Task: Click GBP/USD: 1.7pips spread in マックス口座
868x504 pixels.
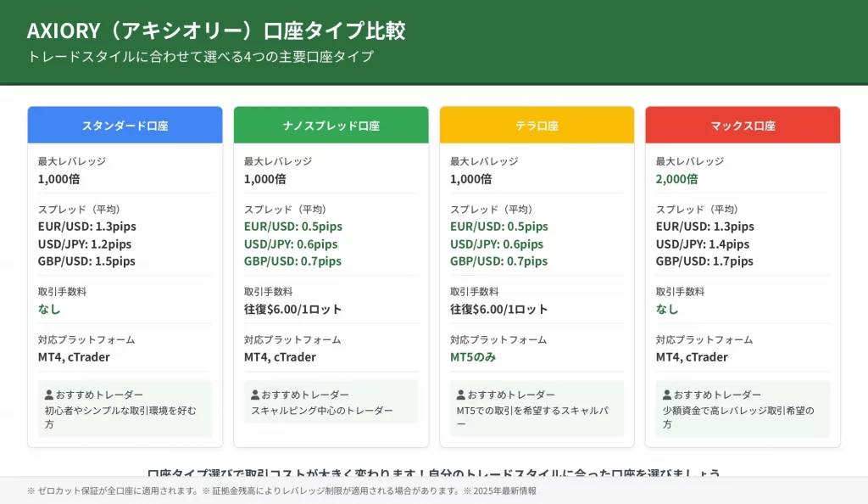Action: pos(704,261)
